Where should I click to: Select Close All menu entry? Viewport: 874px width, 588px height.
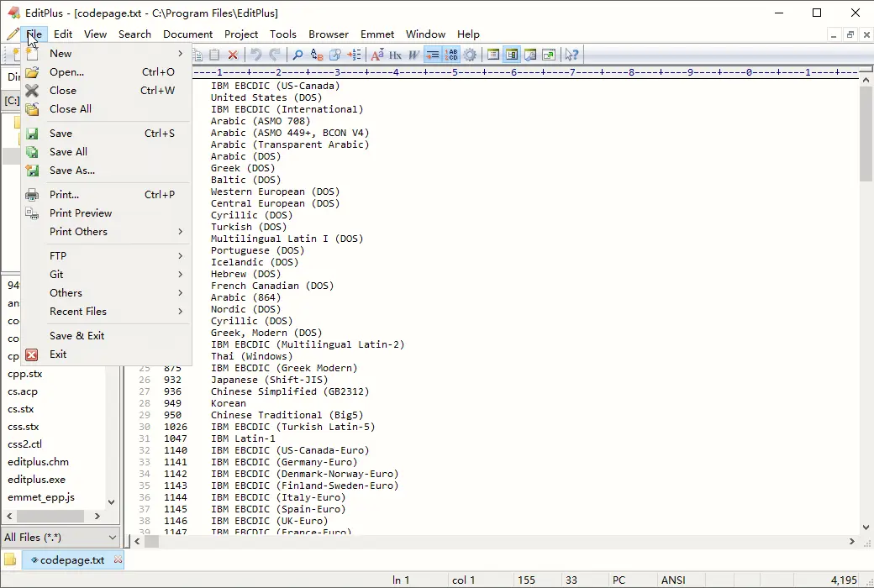coord(107,108)
